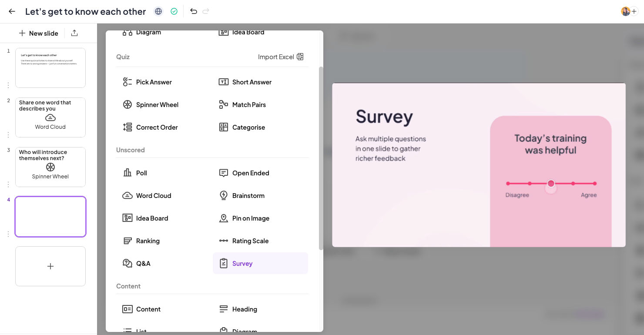The width and height of the screenshot is (644, 335).
Task: Open slide 1 thumbnail
Action: [50, 68]
